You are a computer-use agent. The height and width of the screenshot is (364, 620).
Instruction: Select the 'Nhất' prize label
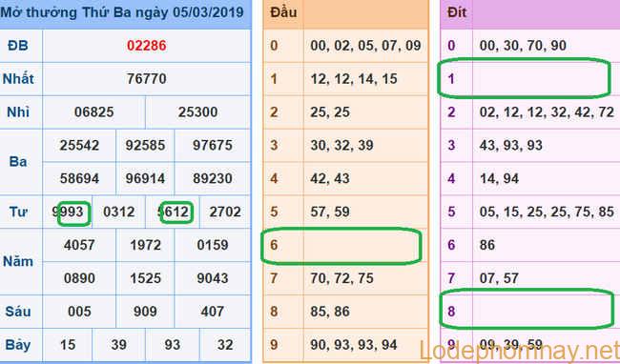tap(18, 78)
